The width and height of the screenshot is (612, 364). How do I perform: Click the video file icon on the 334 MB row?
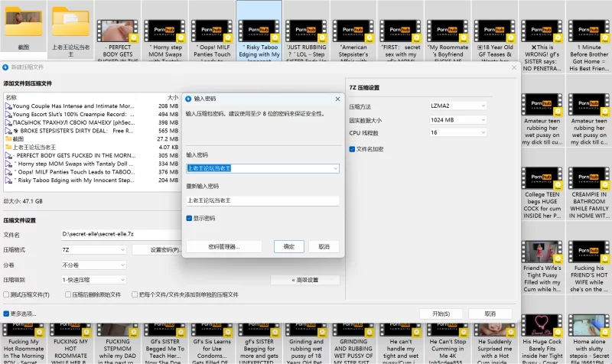point(8,164)
